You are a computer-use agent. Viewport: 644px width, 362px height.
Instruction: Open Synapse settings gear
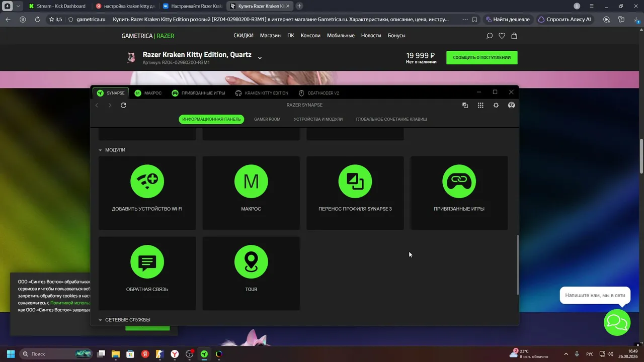coord(496,105)
